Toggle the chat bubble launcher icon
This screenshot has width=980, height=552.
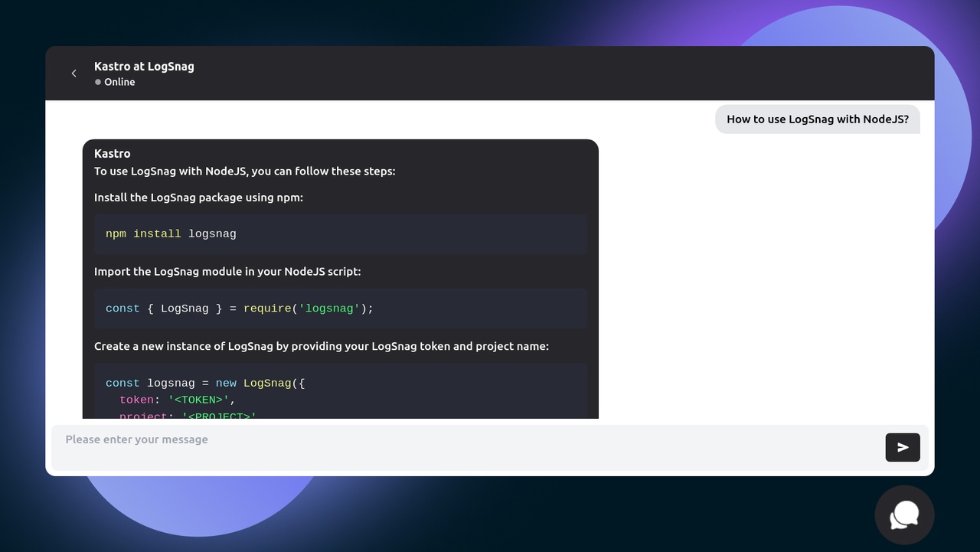click(x=904, y=515)
